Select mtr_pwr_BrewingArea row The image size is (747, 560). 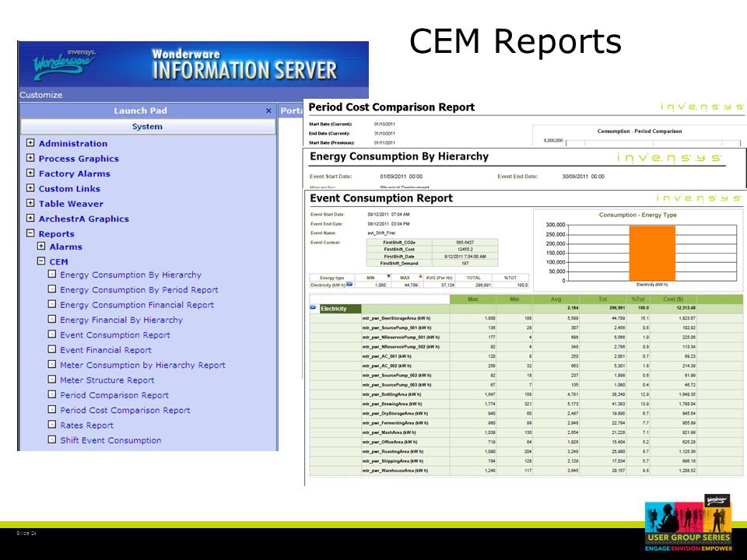tap(526, 404)
